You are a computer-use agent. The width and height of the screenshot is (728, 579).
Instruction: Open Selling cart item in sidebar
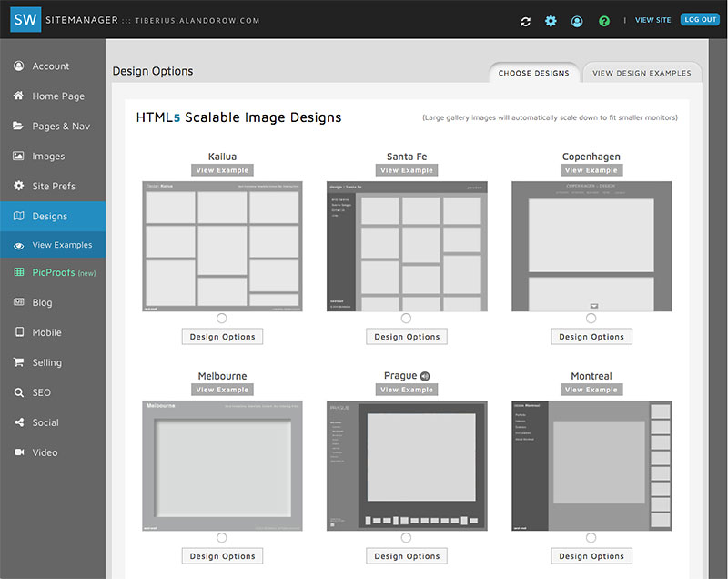pos(46,362)
